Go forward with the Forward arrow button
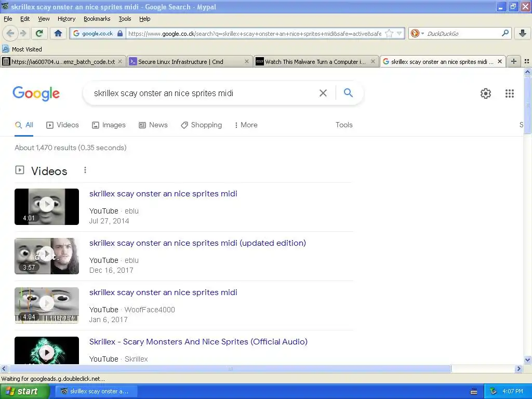This screenshot has height=399, width=532. click(23, 33)
